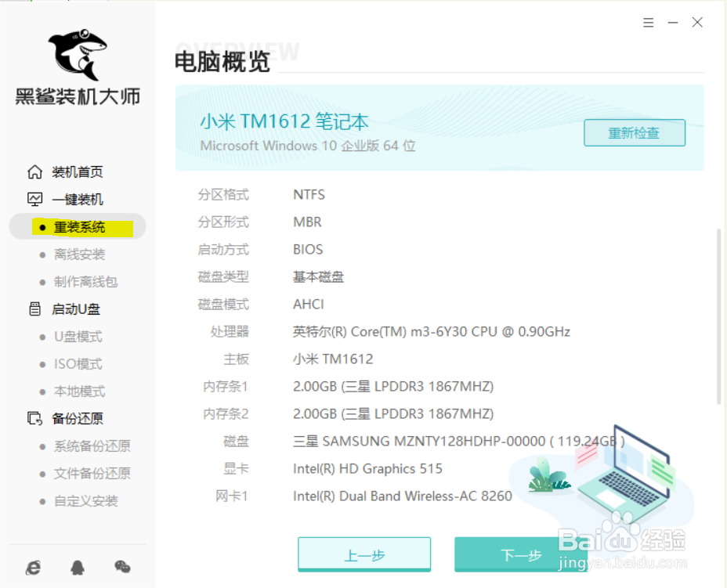Choose U盘模式 item
This screenshot has height=588, width=727.
pos(78,337)
